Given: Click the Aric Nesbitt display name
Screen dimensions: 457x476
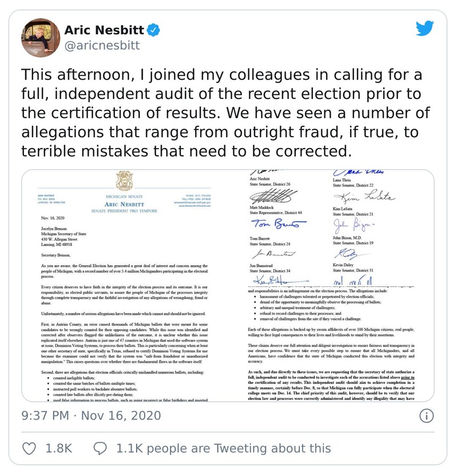Looking at the screenshot, I should point(105,29).
